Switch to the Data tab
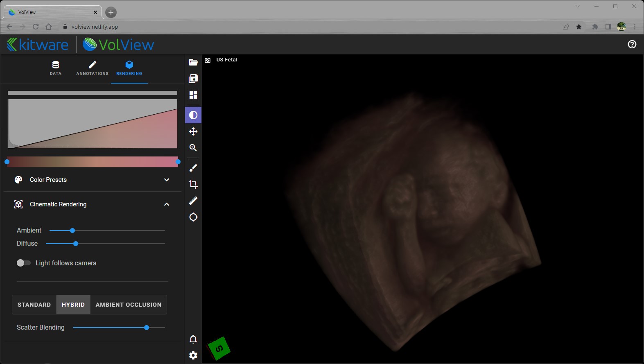Image resolution: width=644 pixels, height=364 pixels. (56, 68)
